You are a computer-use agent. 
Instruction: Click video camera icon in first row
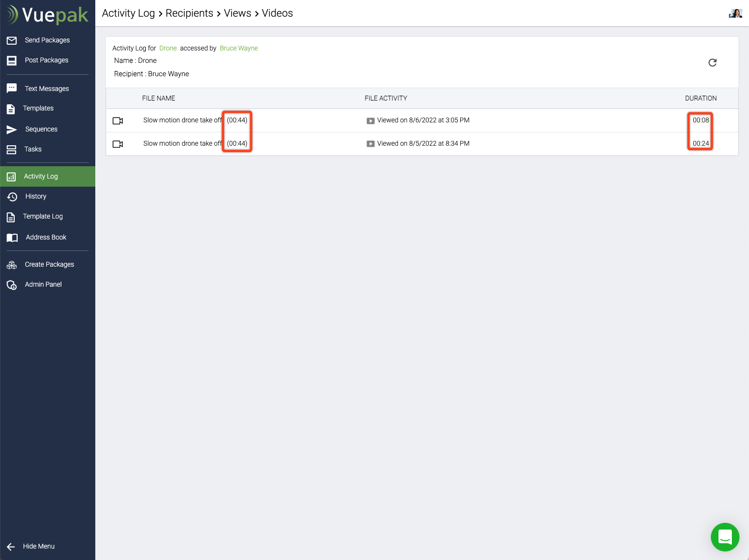(118, 120)
